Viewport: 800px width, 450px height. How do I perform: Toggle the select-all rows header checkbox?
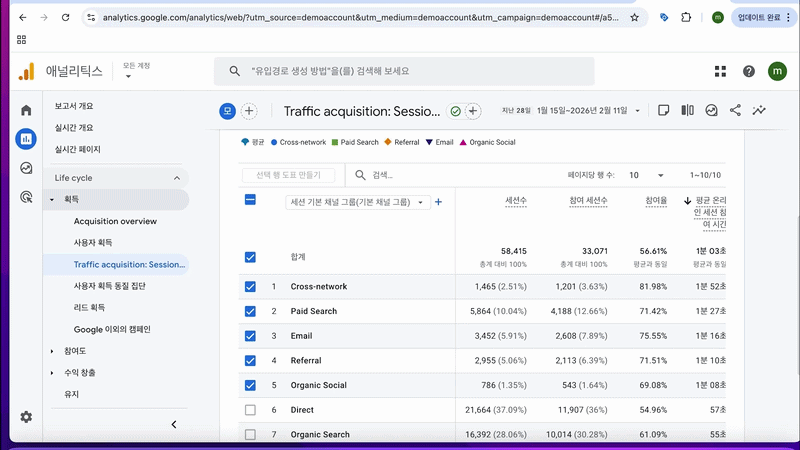250,199
